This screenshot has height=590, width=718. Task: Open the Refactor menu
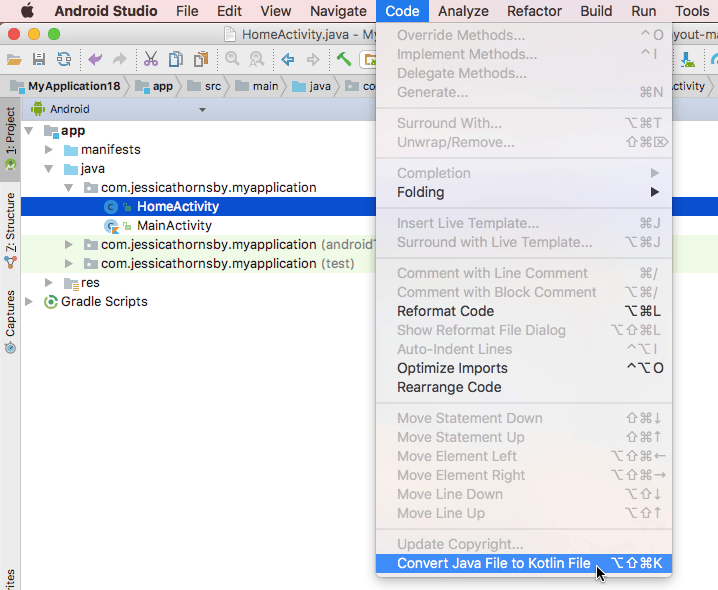pos(534,11)
